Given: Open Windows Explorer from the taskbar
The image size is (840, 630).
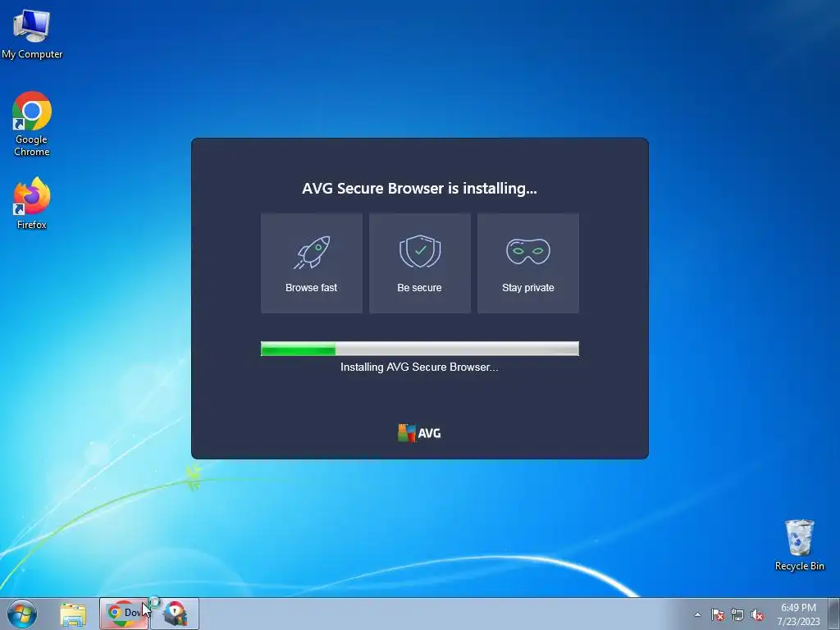Looking at the screenshot, I should coord(73,614).
